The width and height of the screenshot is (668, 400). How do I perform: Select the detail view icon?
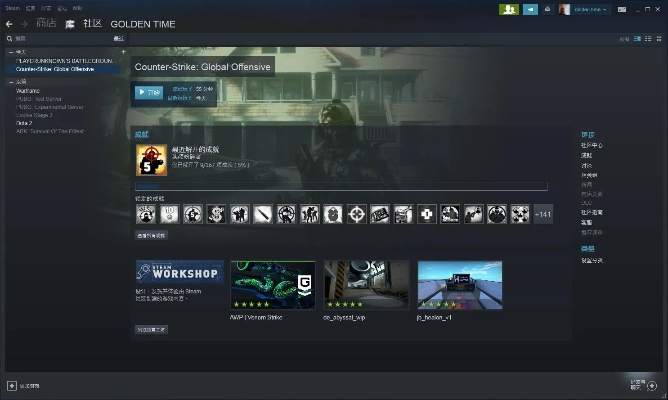pos(638,38)
